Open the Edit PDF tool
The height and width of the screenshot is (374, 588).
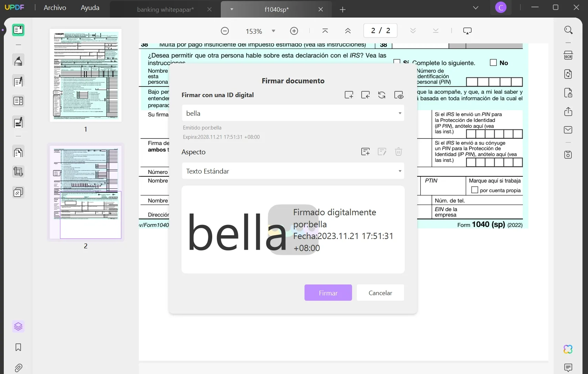coord(18,81)
